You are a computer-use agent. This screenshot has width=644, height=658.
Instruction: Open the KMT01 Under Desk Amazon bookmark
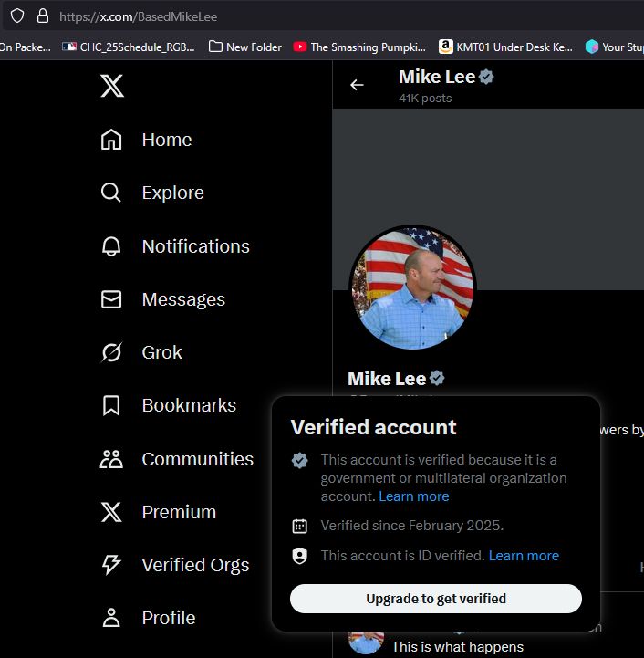click(505, 47)
